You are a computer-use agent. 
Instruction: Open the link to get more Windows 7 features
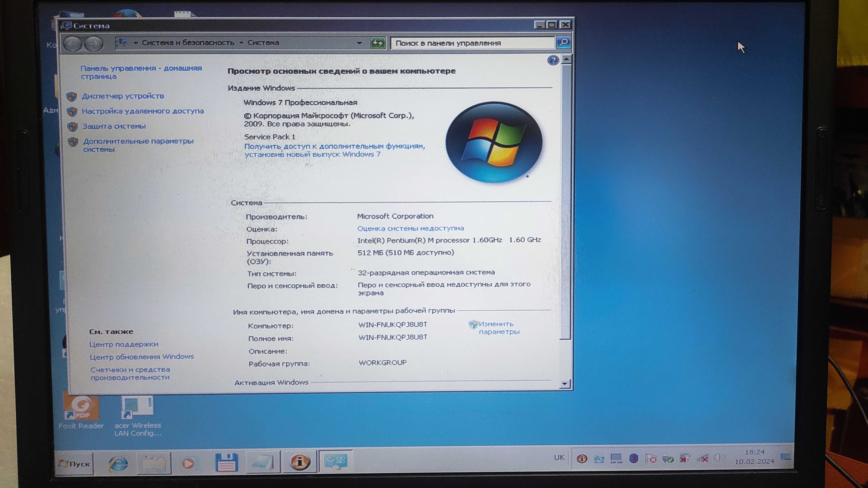tap(335, 150)
